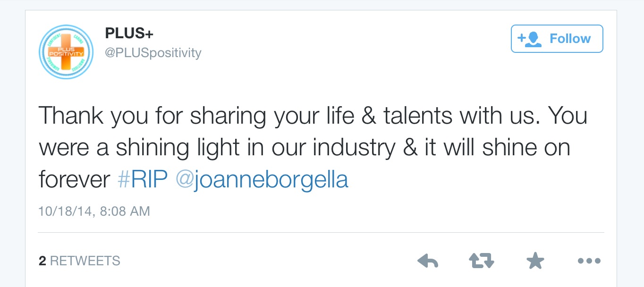Screen dimensions: 644x287
Task: Click the 10/18/14, 8:08 AM timestamp
Action: click(x=94, y=211)
